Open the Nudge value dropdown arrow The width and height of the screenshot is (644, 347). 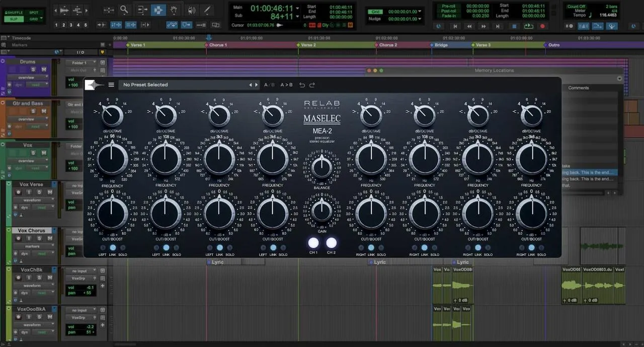(x=421, y=19)
